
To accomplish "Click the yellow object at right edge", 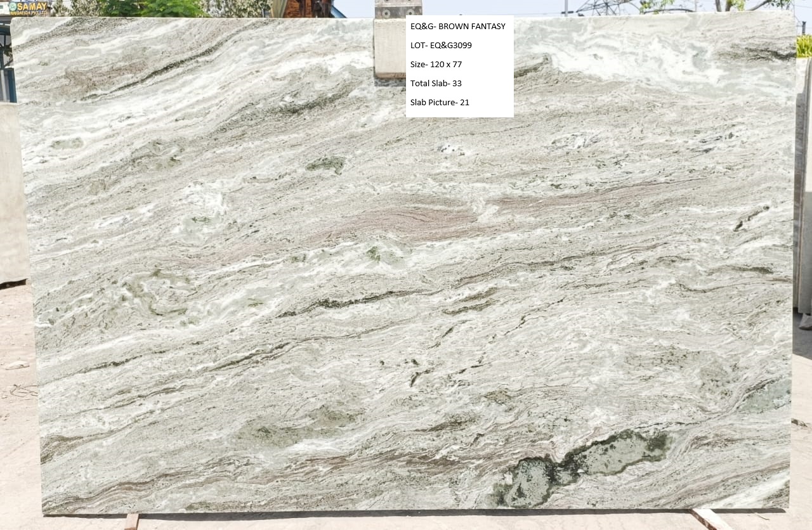I will coord(804,46).
